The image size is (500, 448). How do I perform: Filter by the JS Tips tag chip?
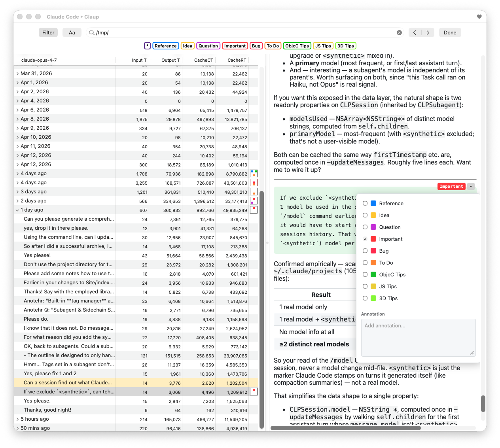[x=323, y=46]
